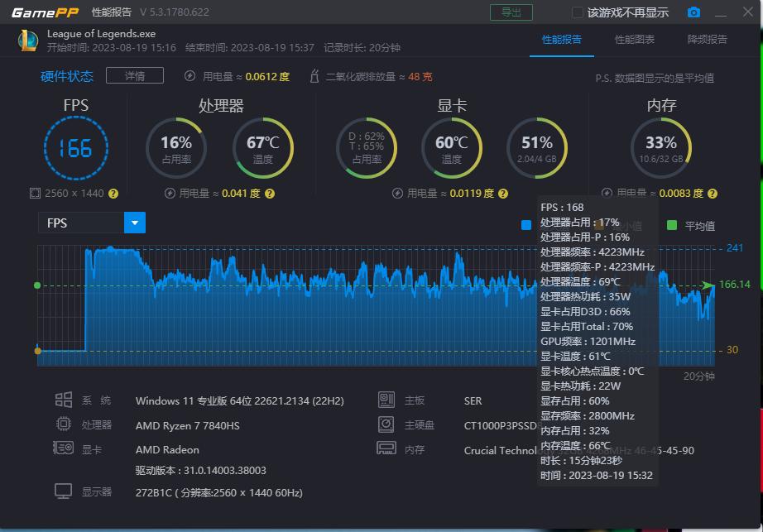
Task: Click power icon beside GPU 用电量
Action: [x=397, y=194]
